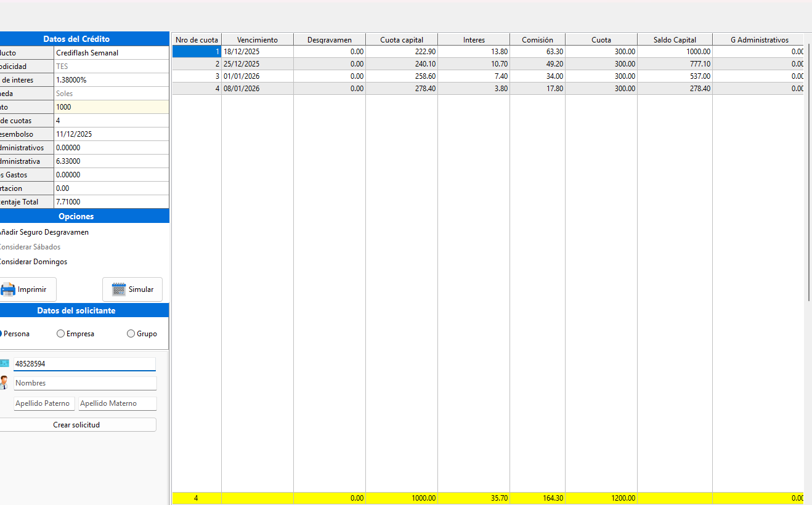Click the Vencimiento column header
This screenshot has height=505, width=812.
coord(258,39)
